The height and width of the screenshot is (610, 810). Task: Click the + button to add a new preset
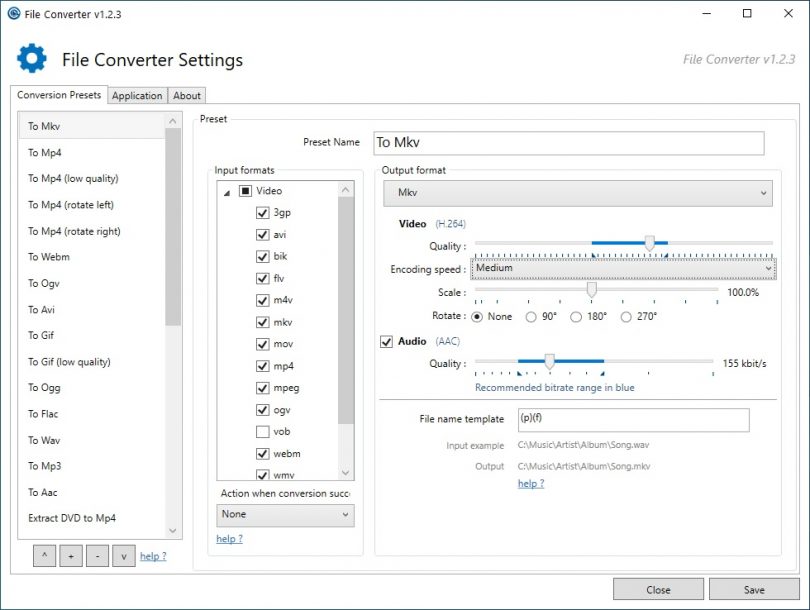(x=70, y=556)
